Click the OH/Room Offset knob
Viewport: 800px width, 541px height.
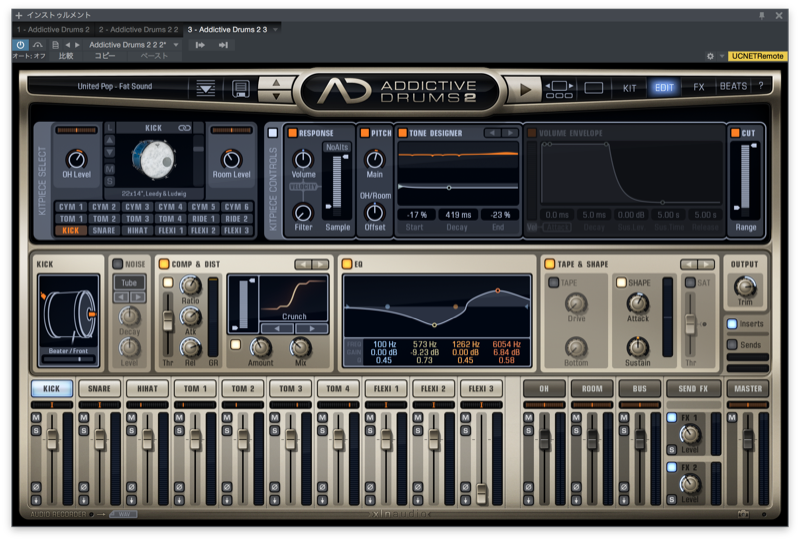(374, 212)
